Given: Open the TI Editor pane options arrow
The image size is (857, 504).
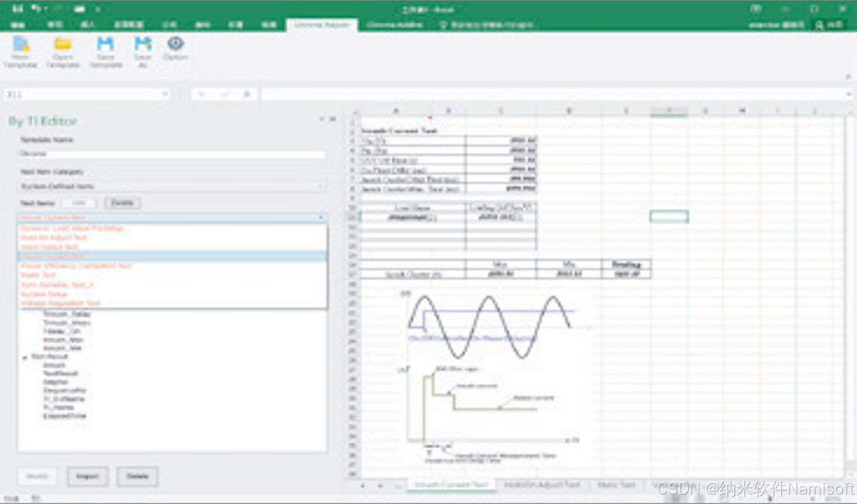Looking at the screenshot, I should [322, 119].
